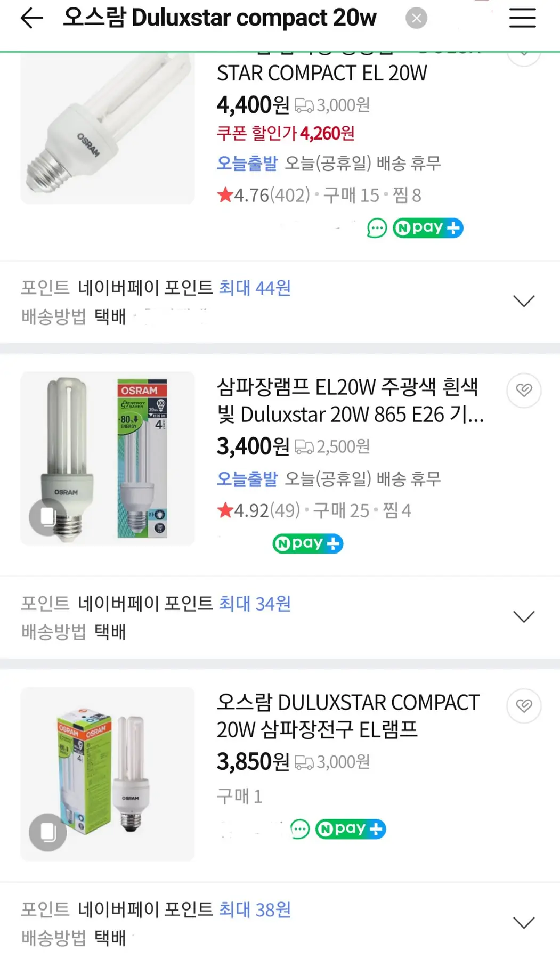
Task: Toggle wishlist heart for 삼파장램프 EL20W item
Action: pyautogui.click(x=524, y=391)
